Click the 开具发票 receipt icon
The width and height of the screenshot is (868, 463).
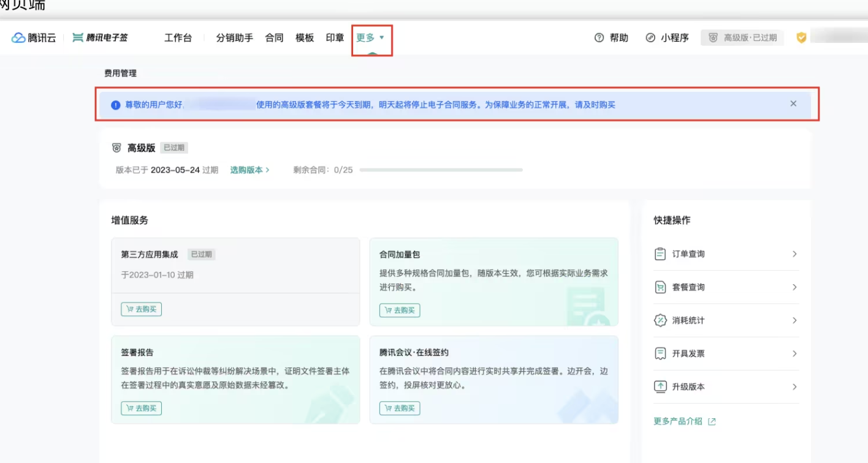click(x=660, y=353)
